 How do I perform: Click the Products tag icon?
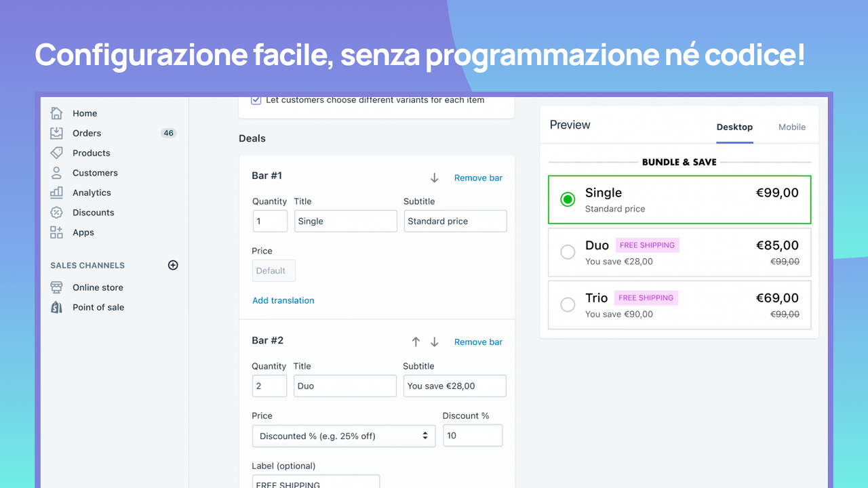pyautogui.click(x=57, y=152)
